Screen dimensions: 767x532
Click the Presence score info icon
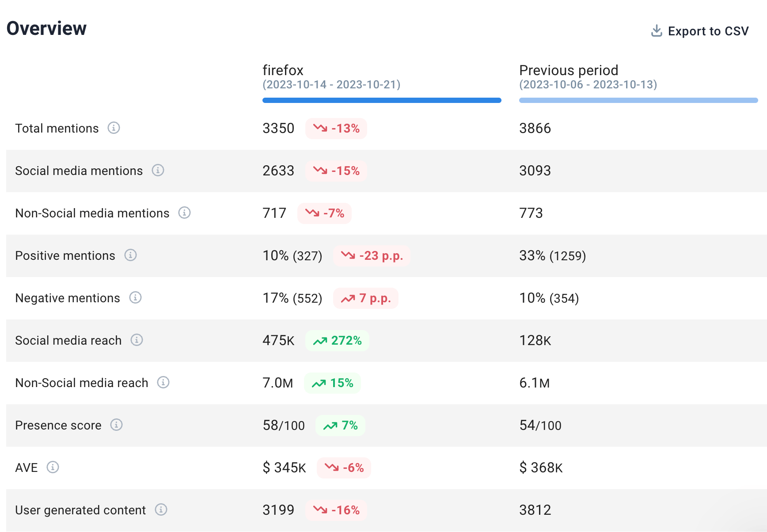(116, 425)
